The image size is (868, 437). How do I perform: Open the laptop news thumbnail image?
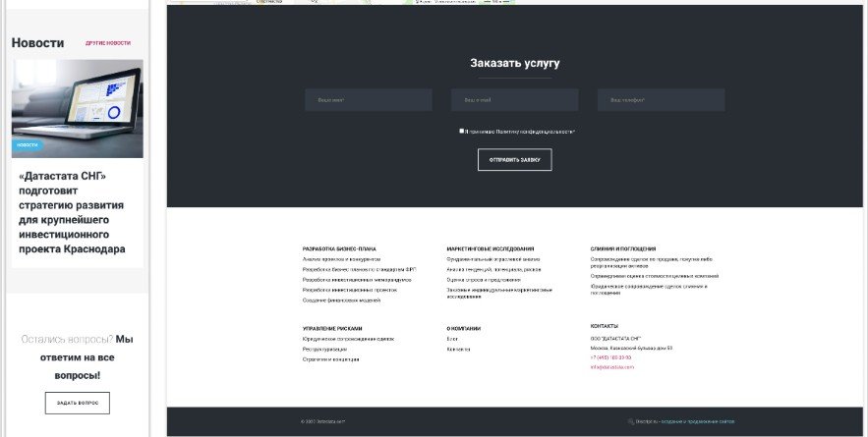[78, 108]
